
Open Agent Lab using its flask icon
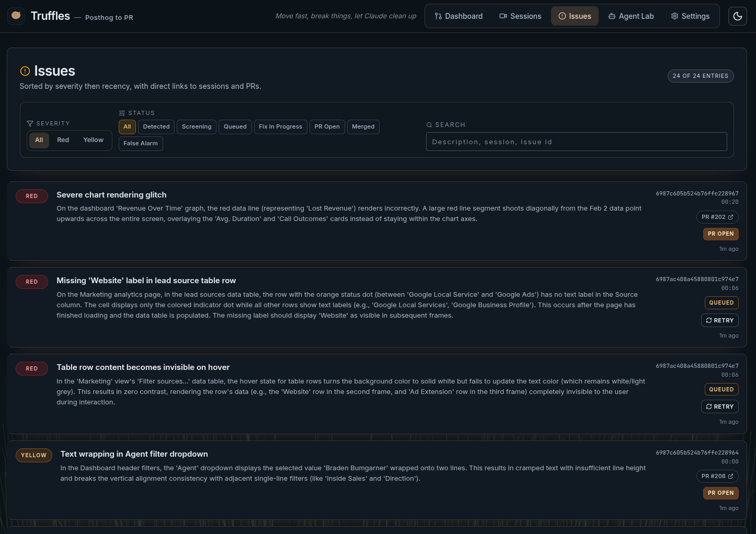[x=612, y=16]
